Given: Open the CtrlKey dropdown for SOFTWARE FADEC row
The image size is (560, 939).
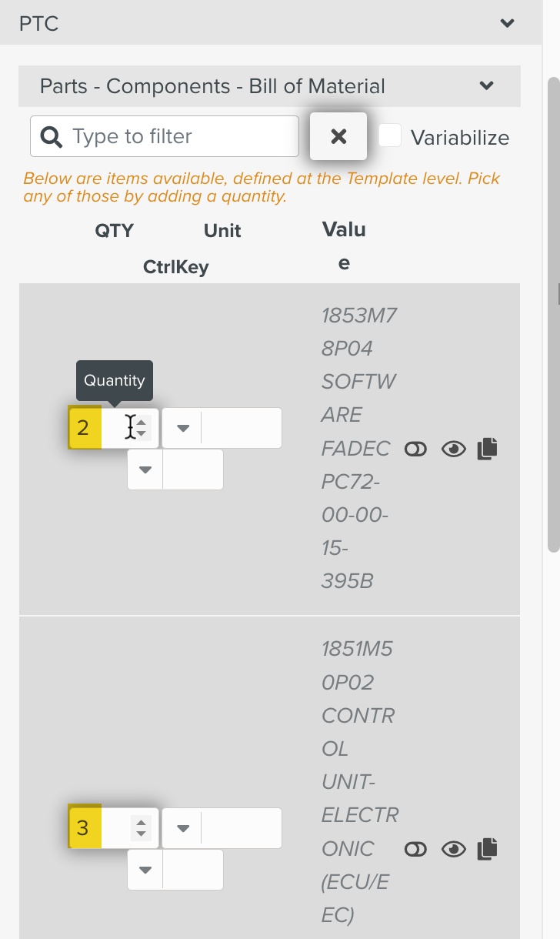Looking at the screenshot, I should 145,469.
